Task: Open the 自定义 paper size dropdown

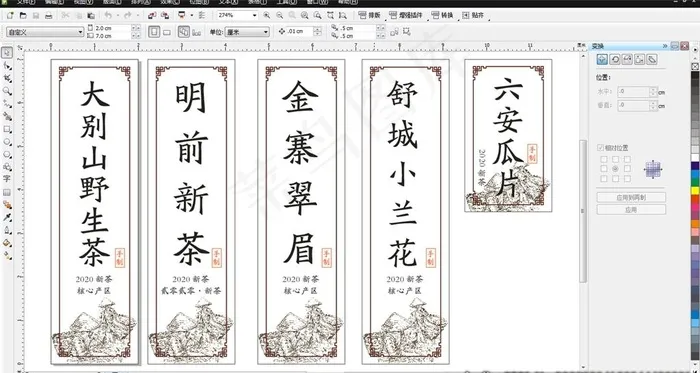Action: [80, 32]
